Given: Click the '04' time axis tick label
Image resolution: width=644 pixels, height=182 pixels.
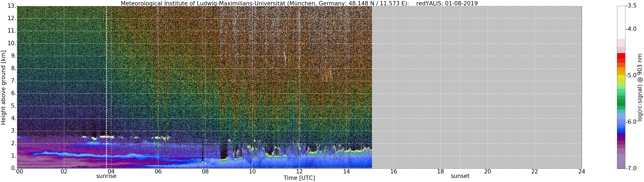Looking at the screenshot, I should click(x=111, y=172).
